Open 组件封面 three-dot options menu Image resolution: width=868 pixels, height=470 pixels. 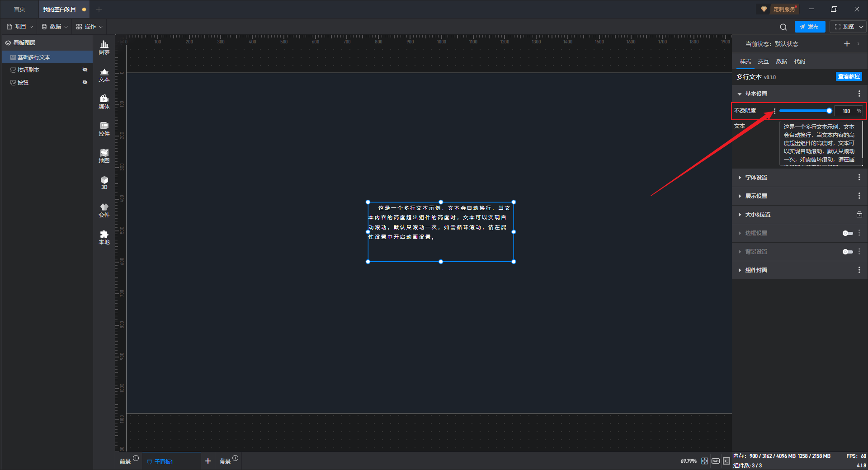click(859, 270)
